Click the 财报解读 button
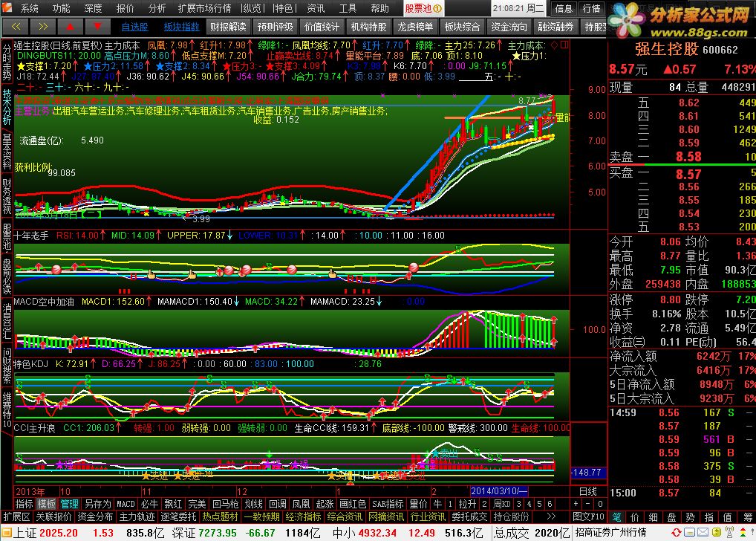Screen dimensions: 756x541 tap(228, 27)
